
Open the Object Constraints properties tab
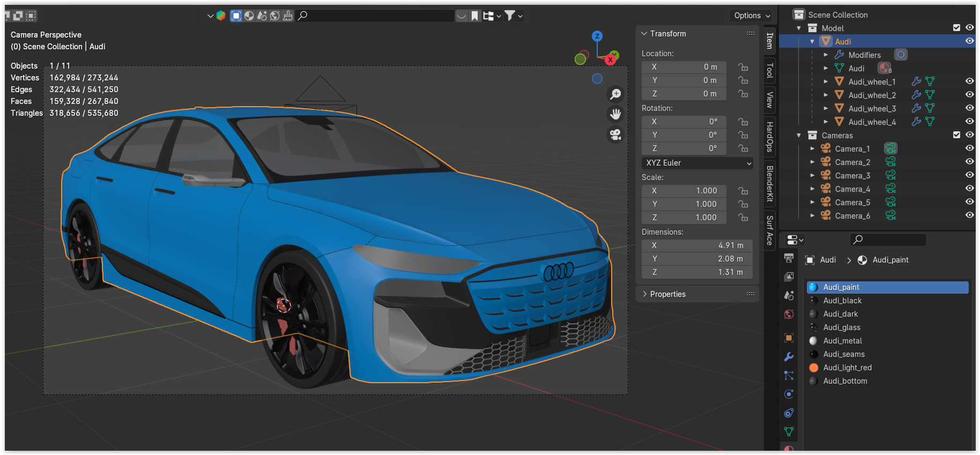click(789, 413)
